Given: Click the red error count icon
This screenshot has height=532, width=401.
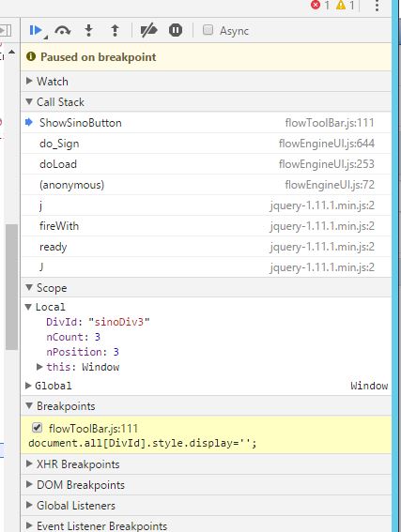Looking at the screenshot, I should click(316, 5).
